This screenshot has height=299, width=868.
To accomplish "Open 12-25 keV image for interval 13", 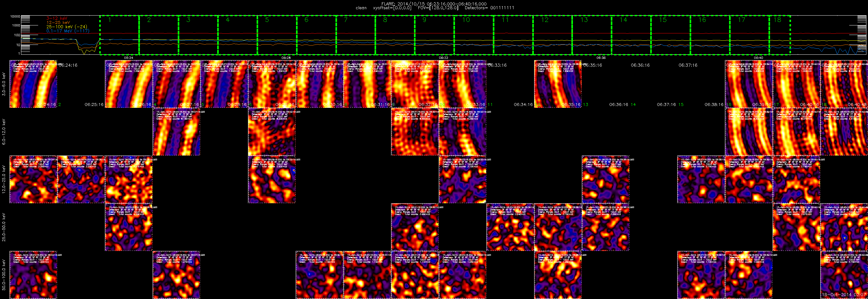I will click(605, 179).
